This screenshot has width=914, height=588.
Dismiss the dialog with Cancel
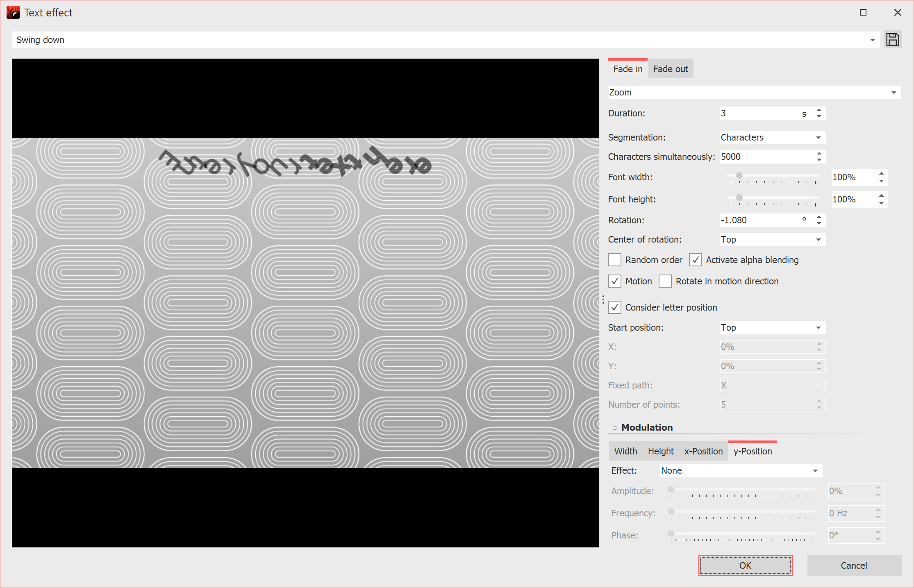854,565
